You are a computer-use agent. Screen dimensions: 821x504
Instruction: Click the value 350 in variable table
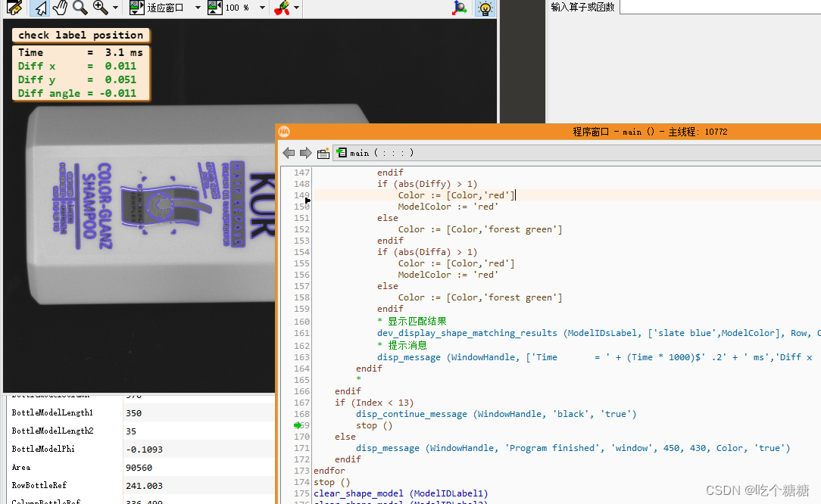coord(133,413)
